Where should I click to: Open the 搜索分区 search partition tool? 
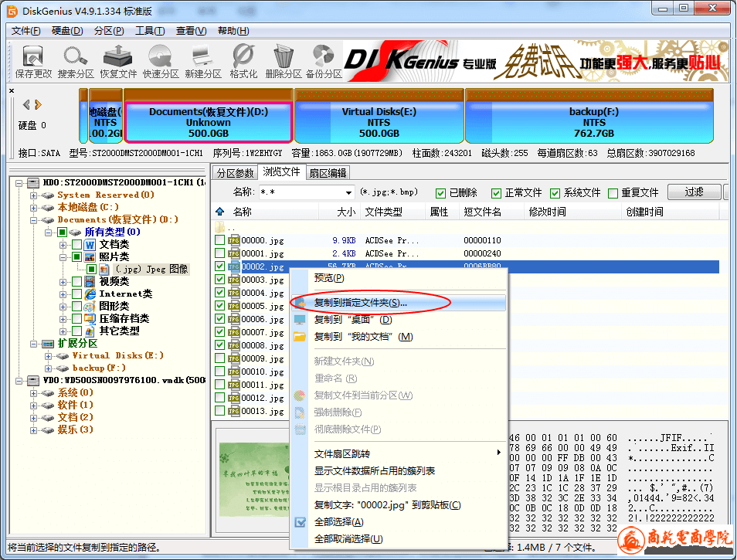(x=76, y=61)
